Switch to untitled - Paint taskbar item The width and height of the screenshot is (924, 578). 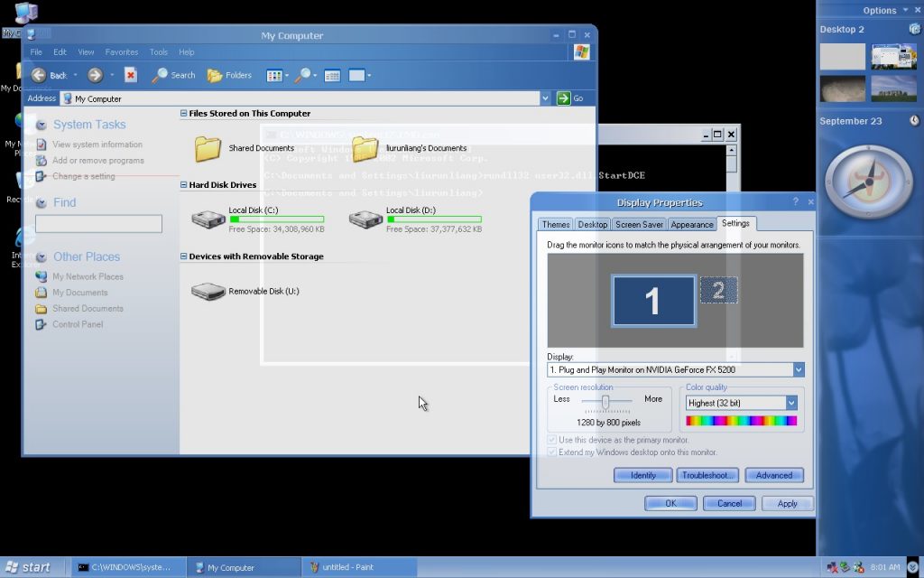tap(361, 567)
